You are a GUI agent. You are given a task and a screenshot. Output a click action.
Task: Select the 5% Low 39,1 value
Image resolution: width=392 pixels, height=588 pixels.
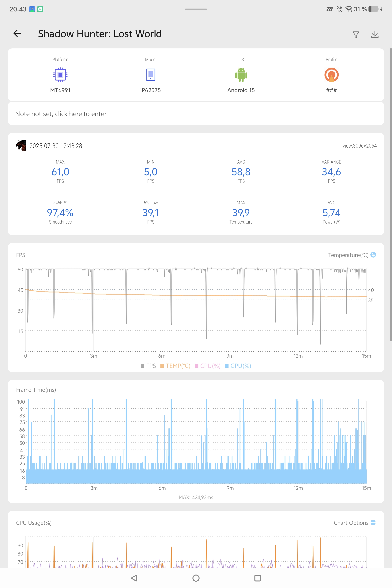pyautogui.click(x=150, y=213)
